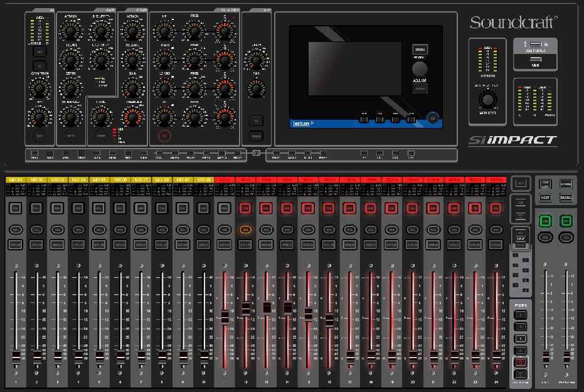
Task: Click the compressor THRESHOLD knob
Action: click(x=132, y=117)
